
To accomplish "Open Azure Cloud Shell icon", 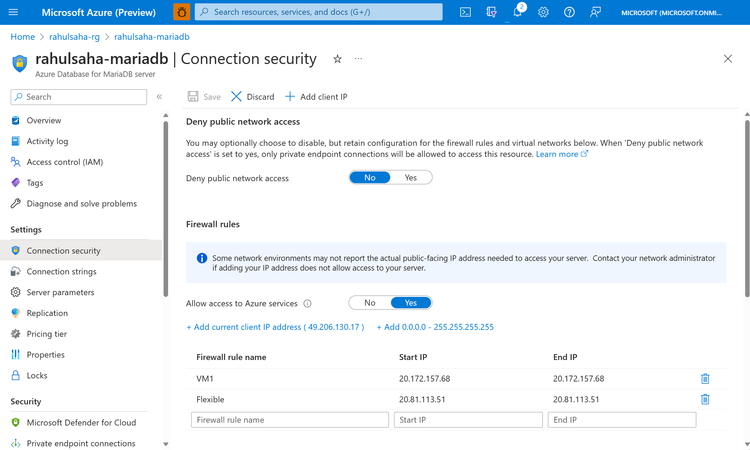I will (465, 12).
